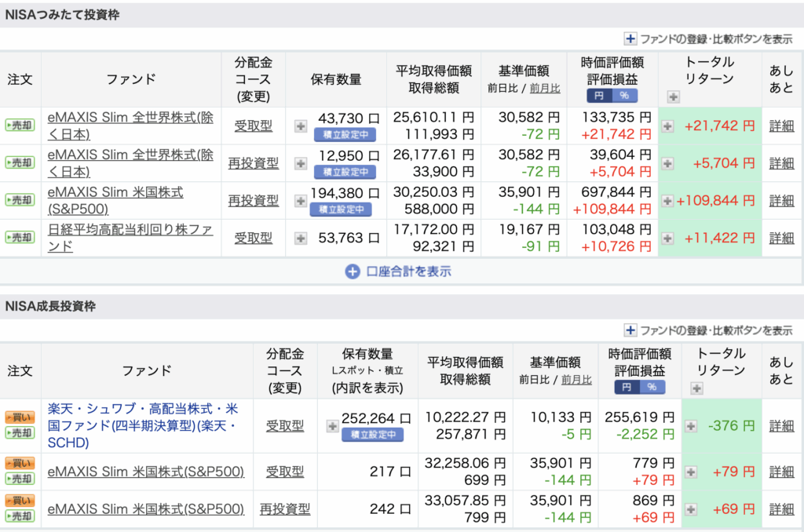Click plus icon next to +109,844 円 total return

tap(667, 201)
